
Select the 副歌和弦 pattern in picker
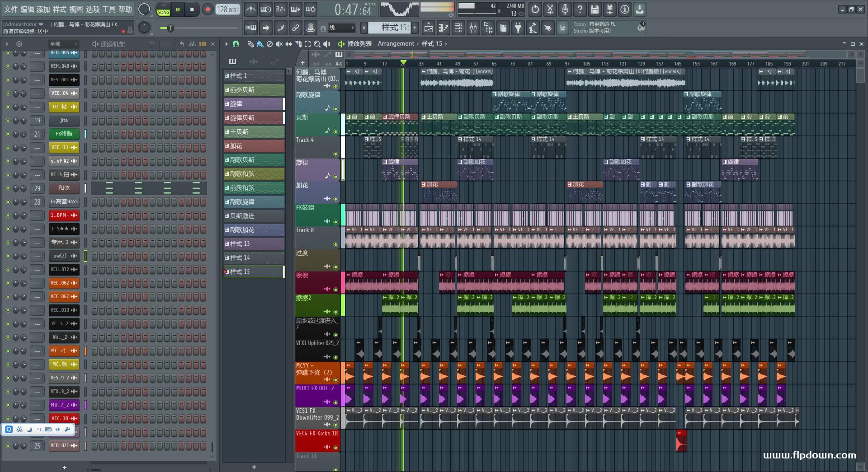(x=254, y=174)
